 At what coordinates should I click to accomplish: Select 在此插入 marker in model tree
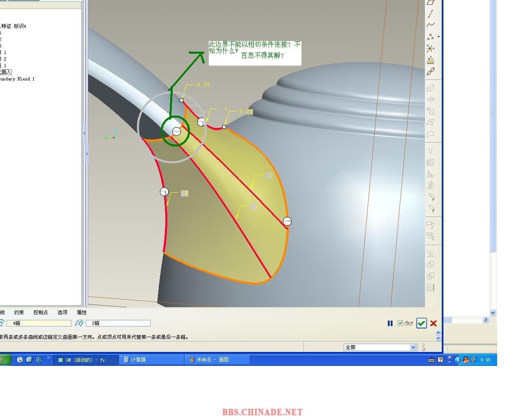(6, 72)
